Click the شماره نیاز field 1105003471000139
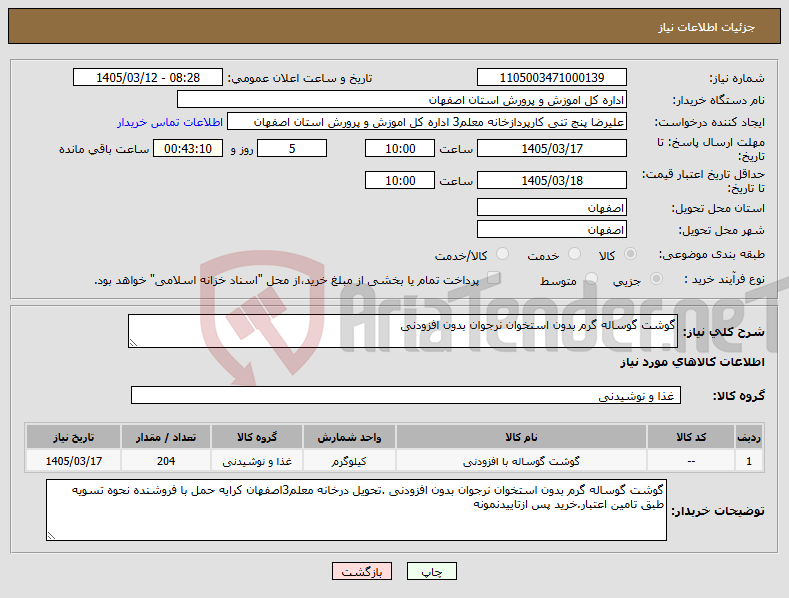 551,78
